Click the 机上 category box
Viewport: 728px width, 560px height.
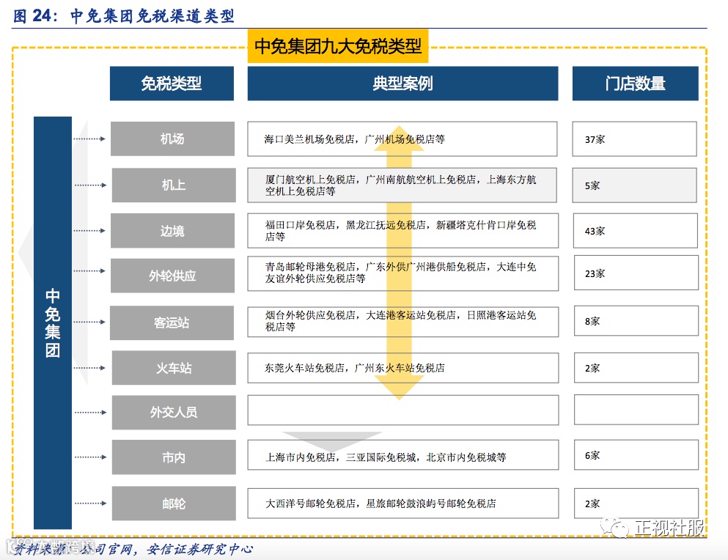[x=173, y=185]
